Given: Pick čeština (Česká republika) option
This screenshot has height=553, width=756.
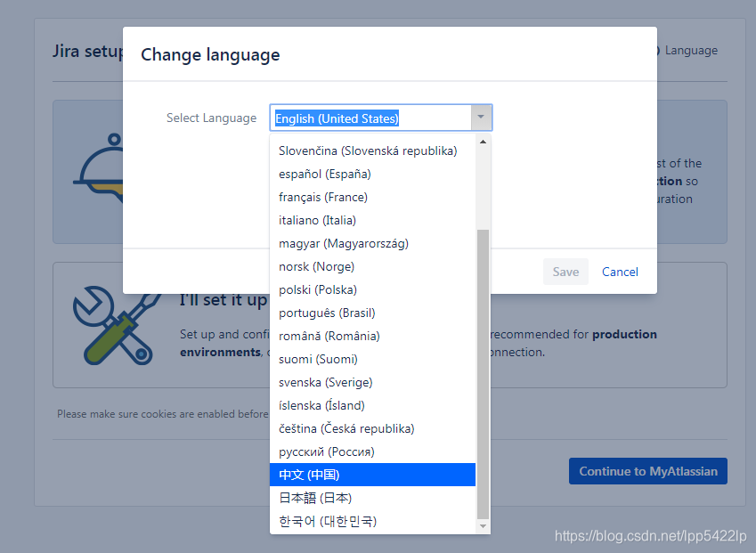Looking at the screenshot, I should click(x=373, y=428).
